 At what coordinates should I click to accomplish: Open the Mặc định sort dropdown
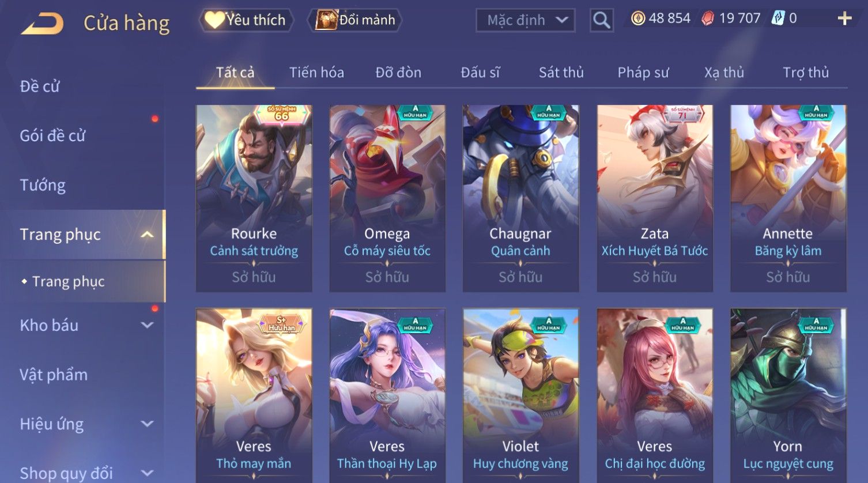pos(525,20)
